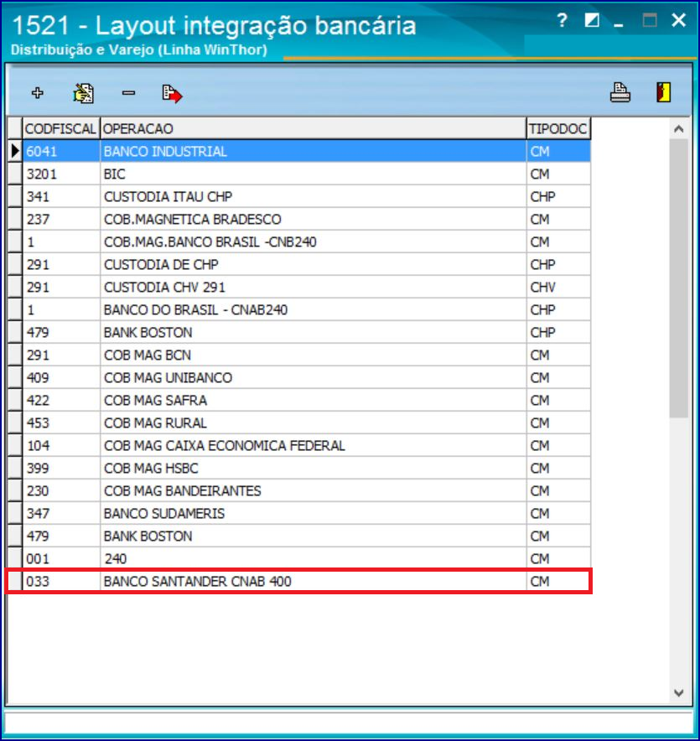Click the code cell 3201
The height and width of the screenshot is (741, 700).
click(x=61, y=174)
